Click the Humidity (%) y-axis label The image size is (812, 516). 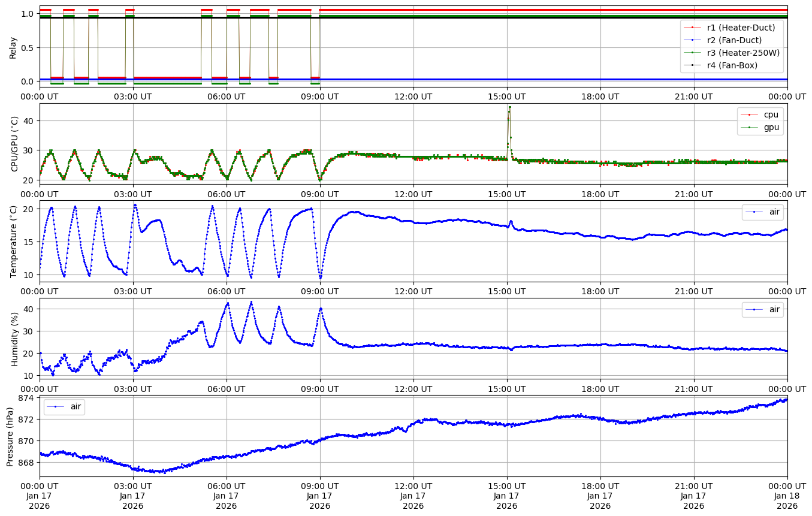(x=13, y=339)
